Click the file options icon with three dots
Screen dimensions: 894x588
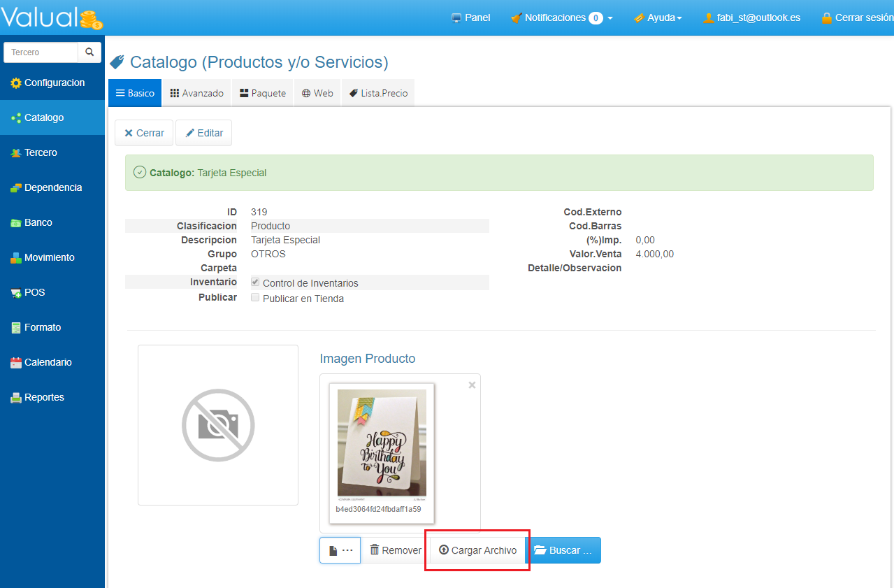(340, 550)
